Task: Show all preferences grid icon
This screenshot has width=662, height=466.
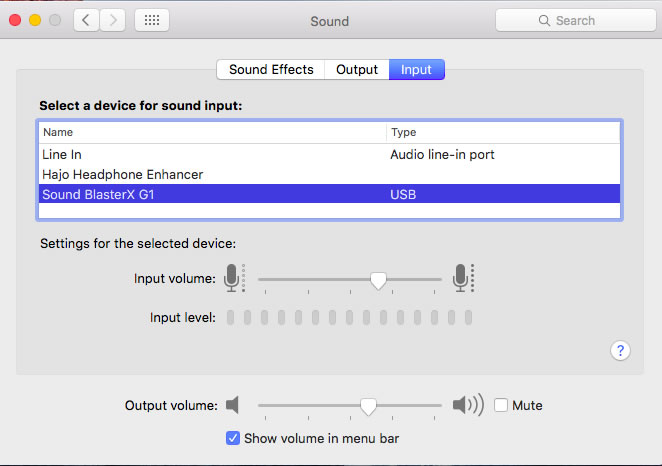Action: click(x=151, y=20)
